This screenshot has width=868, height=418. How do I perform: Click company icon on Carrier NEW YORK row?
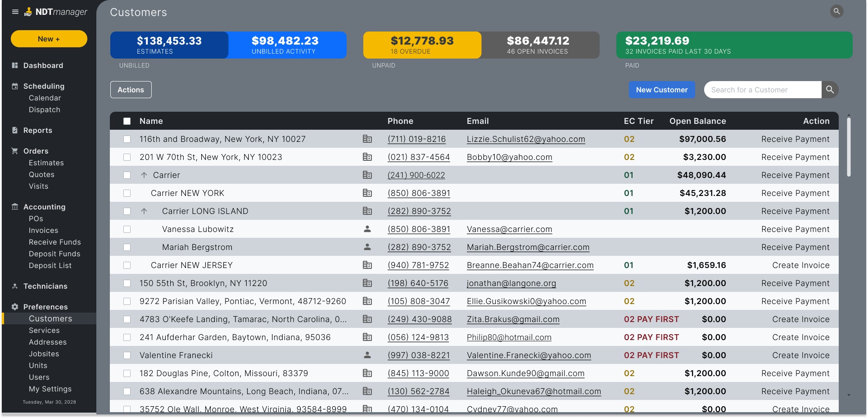(367, 193)
